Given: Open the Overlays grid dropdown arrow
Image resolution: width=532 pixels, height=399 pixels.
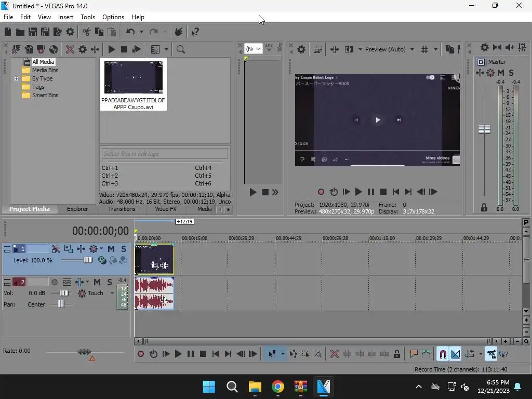Looking at the screenshot, I should [436, 49].
